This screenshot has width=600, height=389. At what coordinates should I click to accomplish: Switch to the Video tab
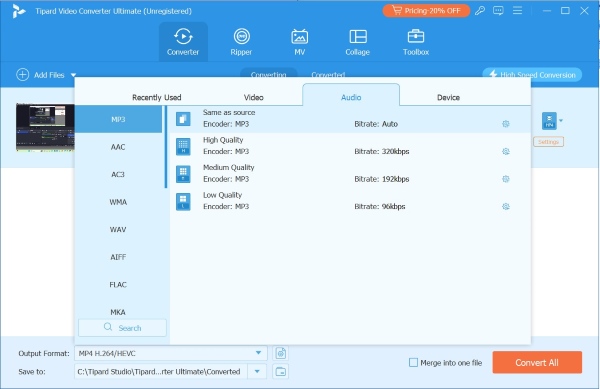(254, 98)
